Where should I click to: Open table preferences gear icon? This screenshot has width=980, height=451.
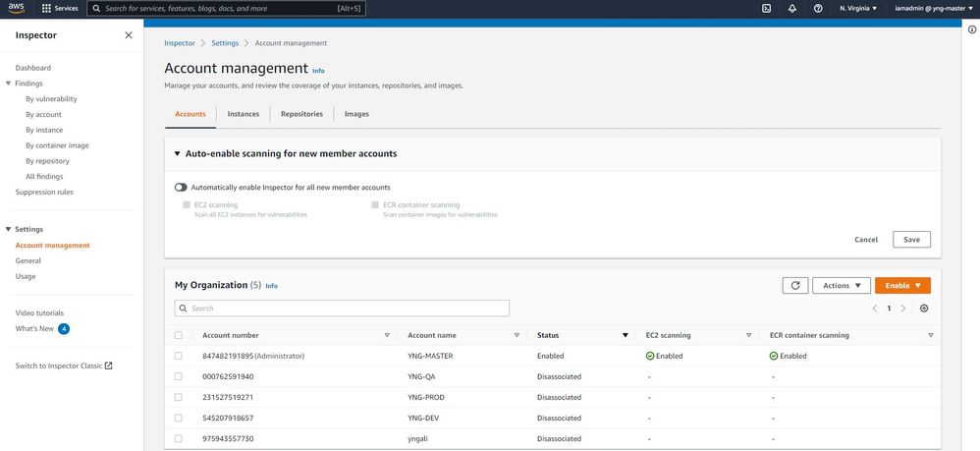924,309
